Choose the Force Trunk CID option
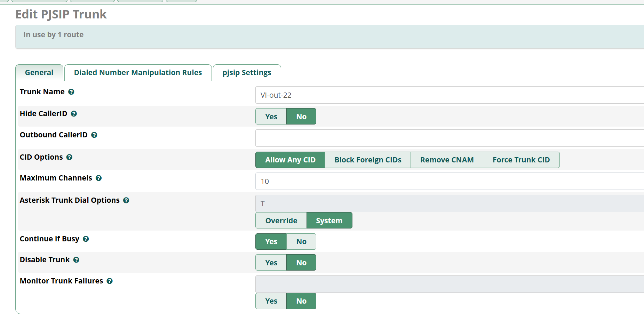 [x=521, y=160]
